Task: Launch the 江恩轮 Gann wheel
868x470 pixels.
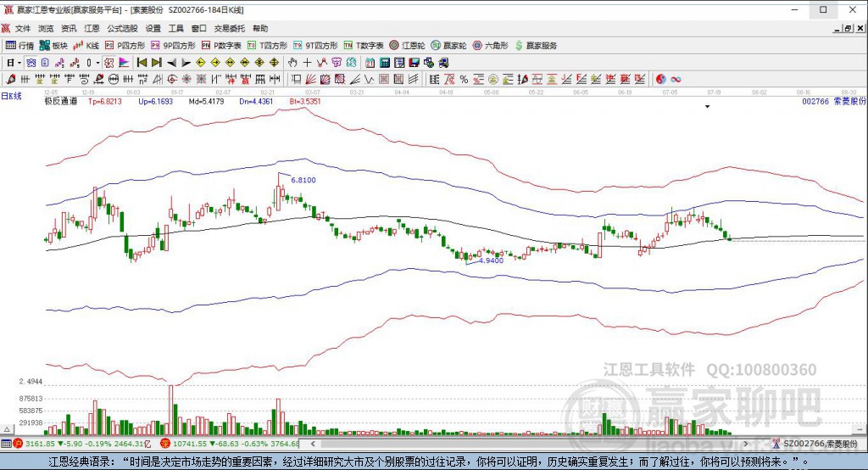Action: pyautogui.click(x=407, y=46)
